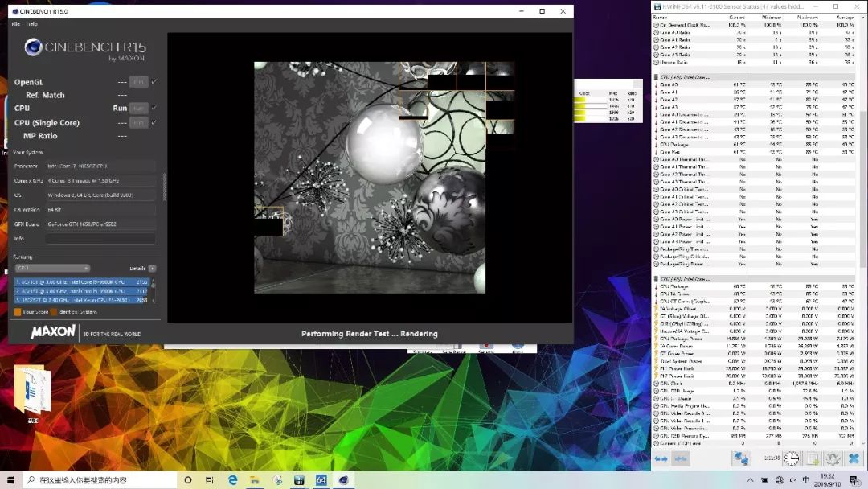The height and width of the screenshot is (489, 868).
Task: Open HWiNFO sensor settings gear icon
Action: point(833,458)
